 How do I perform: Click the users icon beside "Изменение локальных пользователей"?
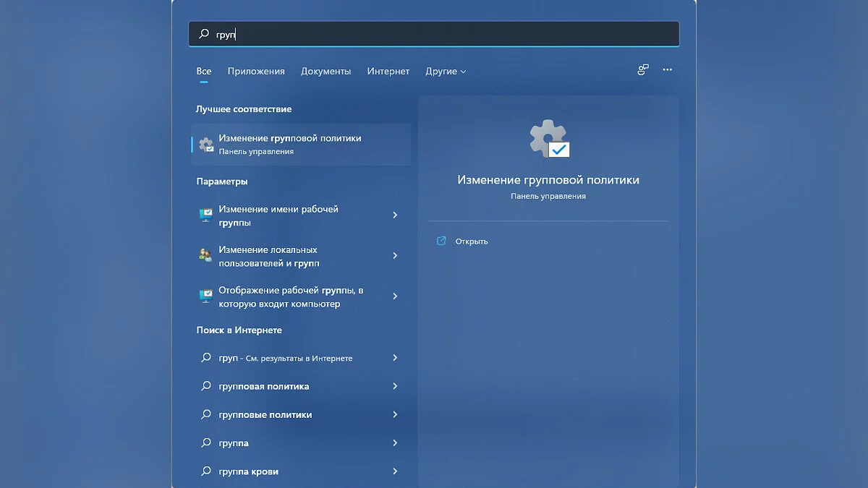click(205, 254)
